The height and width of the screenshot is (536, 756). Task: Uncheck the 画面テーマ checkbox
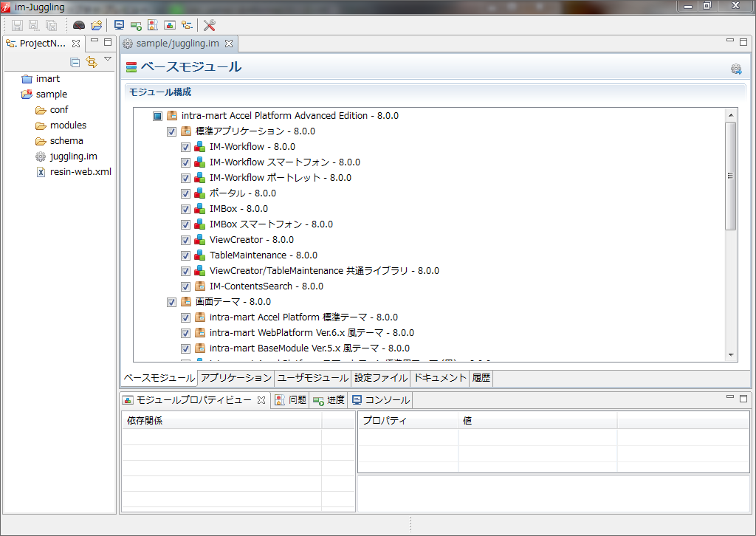(x=171, y=302)
